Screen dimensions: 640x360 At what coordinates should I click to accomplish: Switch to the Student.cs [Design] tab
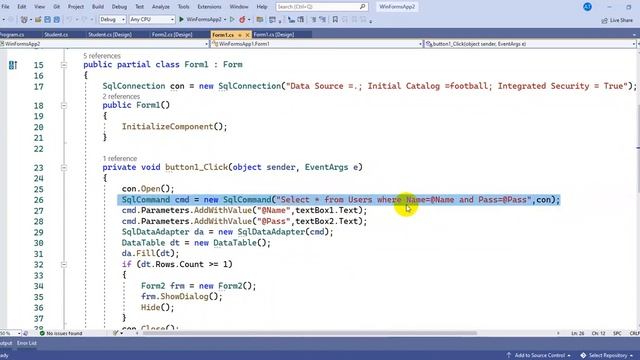click(x=109, y=35)
